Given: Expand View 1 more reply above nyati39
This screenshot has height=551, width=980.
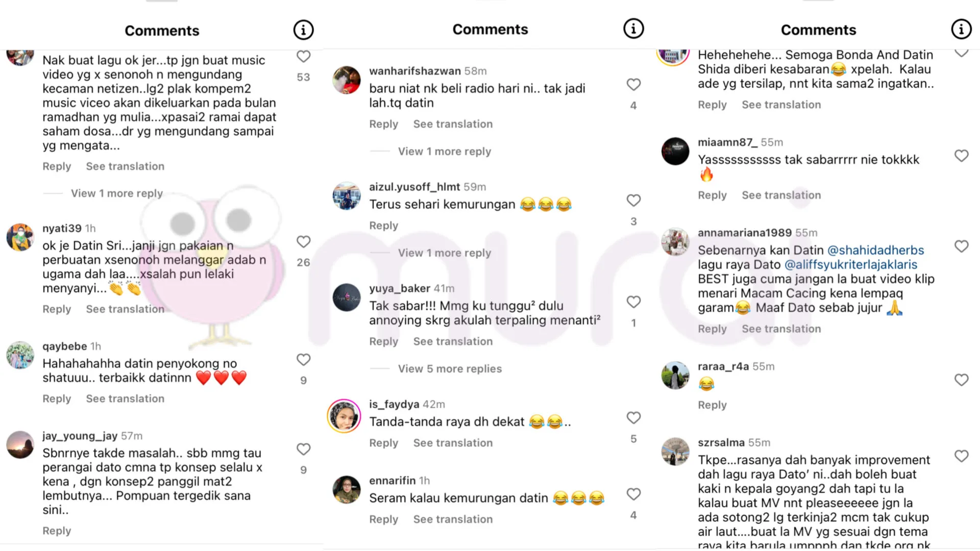Looking at the screenshot, I should coord(117,193).
